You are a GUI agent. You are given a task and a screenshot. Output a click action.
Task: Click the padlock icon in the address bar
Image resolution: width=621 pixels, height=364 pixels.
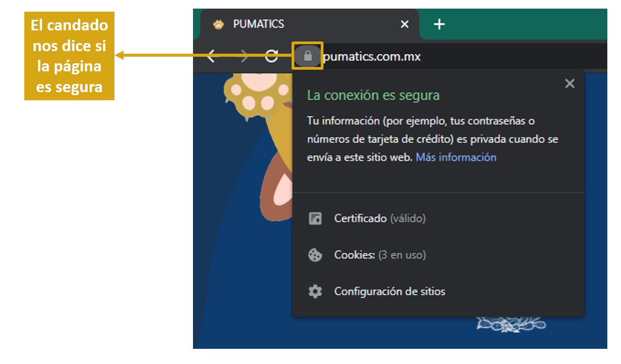[307, 56]
